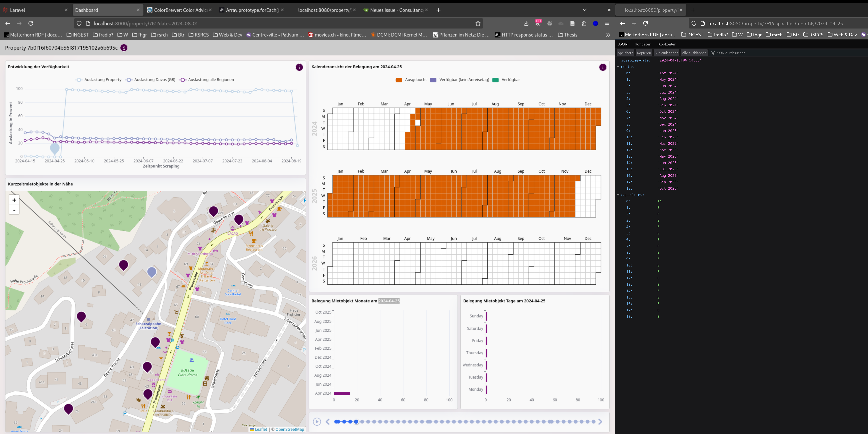Toggle Auslastung Property legend series
The height and width of the screenshot is (434, 868).
98,80
